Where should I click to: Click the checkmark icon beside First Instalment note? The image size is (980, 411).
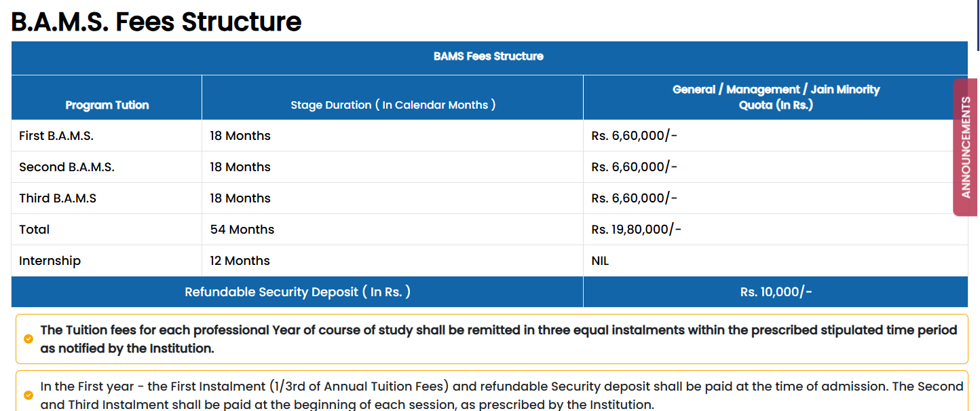click(28, 395)
